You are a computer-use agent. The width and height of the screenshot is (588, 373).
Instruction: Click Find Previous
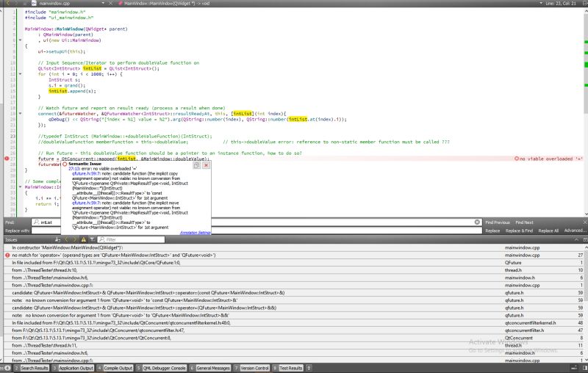click(498, 222)
